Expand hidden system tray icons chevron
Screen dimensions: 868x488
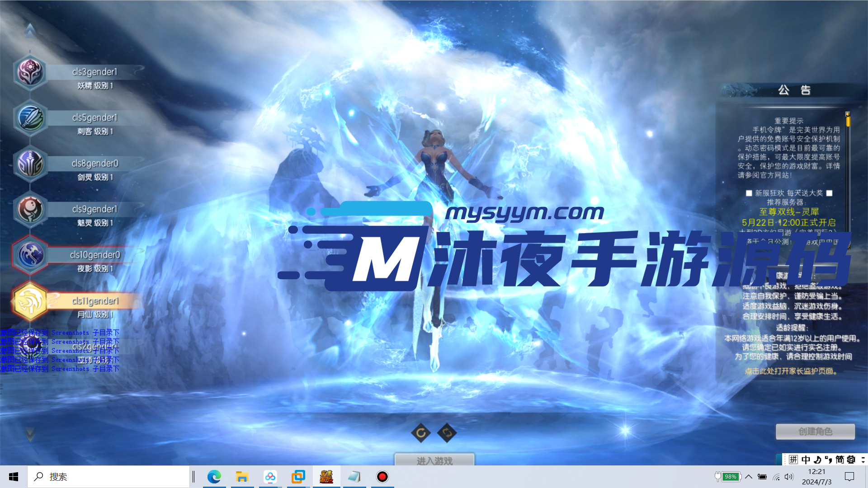click(749, 477)
